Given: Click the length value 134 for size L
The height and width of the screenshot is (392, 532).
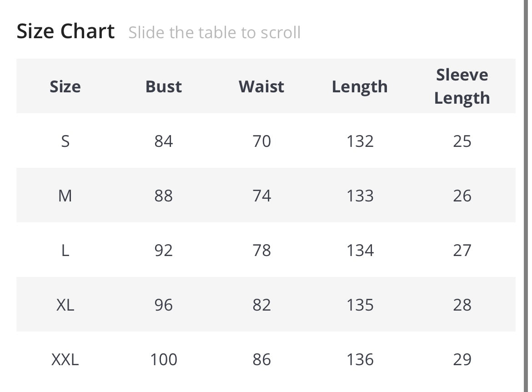Looking at the screenshot, I should pos(360,251).
